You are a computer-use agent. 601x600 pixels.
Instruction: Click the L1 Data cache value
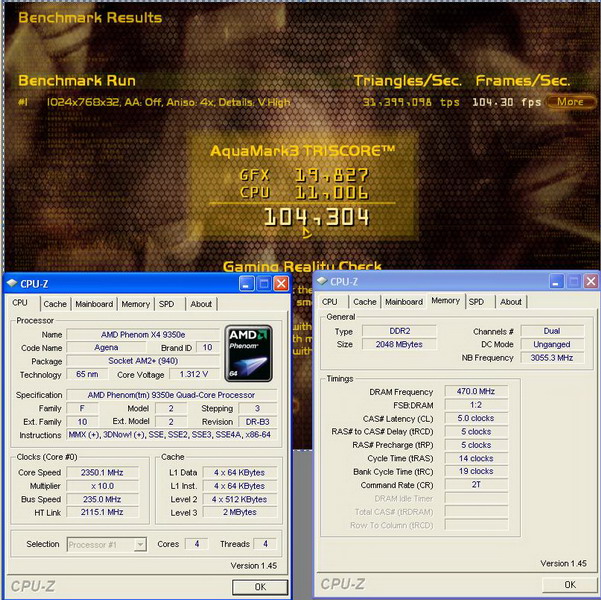[240, 472]
